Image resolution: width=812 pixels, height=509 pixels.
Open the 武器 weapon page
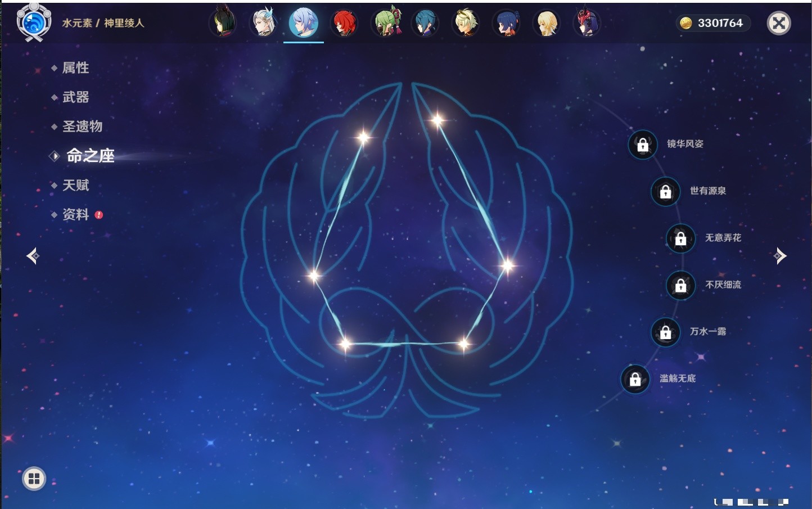[75, 97]
